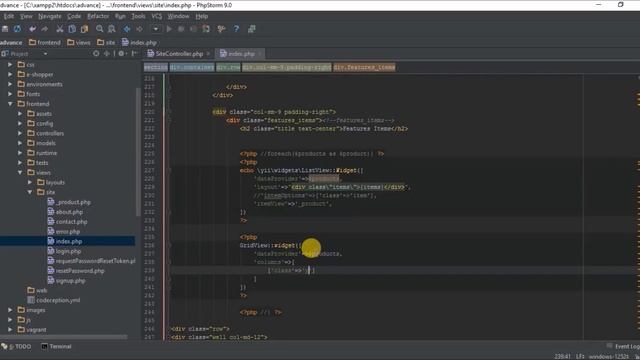Click line number 239 in gutter
This screenshot has height=360, width=640.
[x=149, y=271]
